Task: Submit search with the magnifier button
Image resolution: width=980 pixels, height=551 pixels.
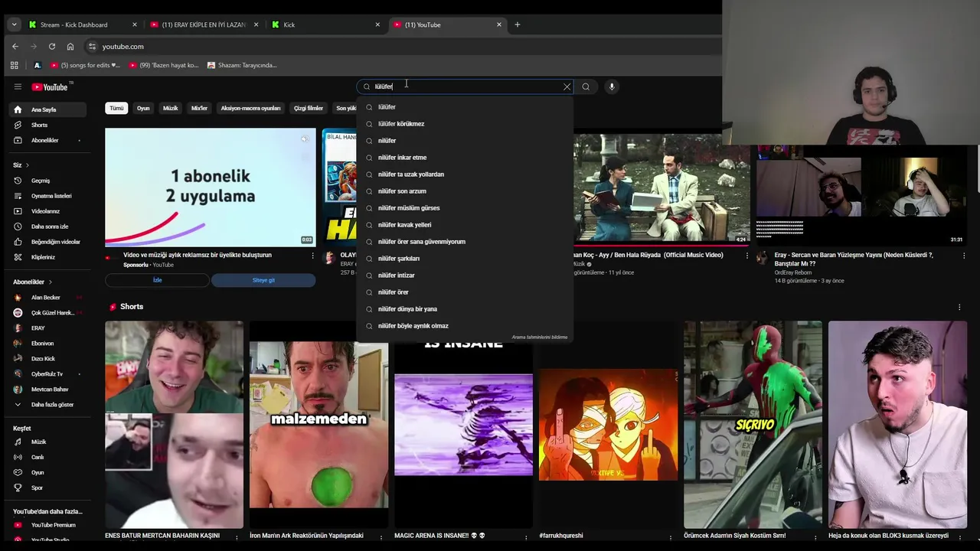Action: coord(586,86)
